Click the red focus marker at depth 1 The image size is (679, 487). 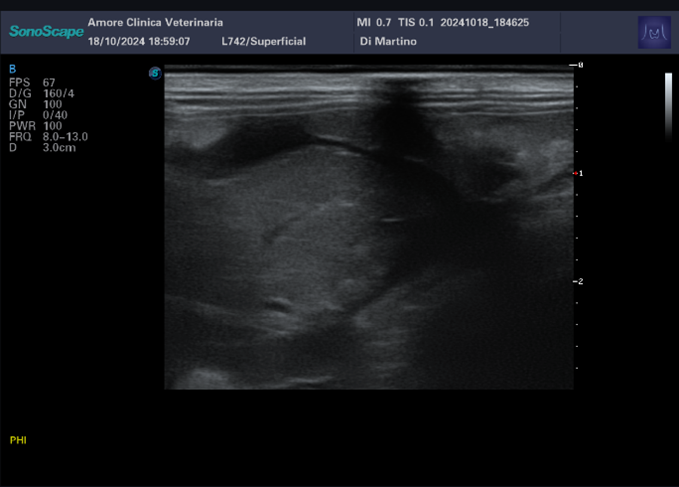pos(577,173)
